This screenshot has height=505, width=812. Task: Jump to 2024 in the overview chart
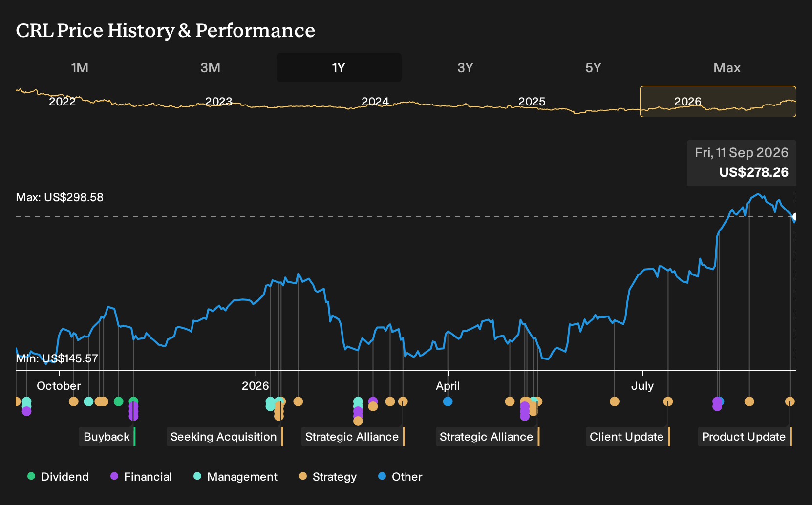[x=375, y=102]
